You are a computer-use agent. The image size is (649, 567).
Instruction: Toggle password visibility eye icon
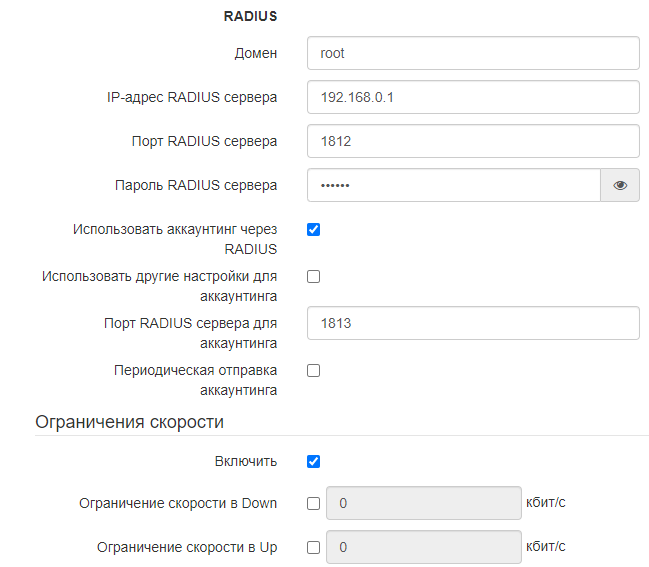click(x=620, y=185)
